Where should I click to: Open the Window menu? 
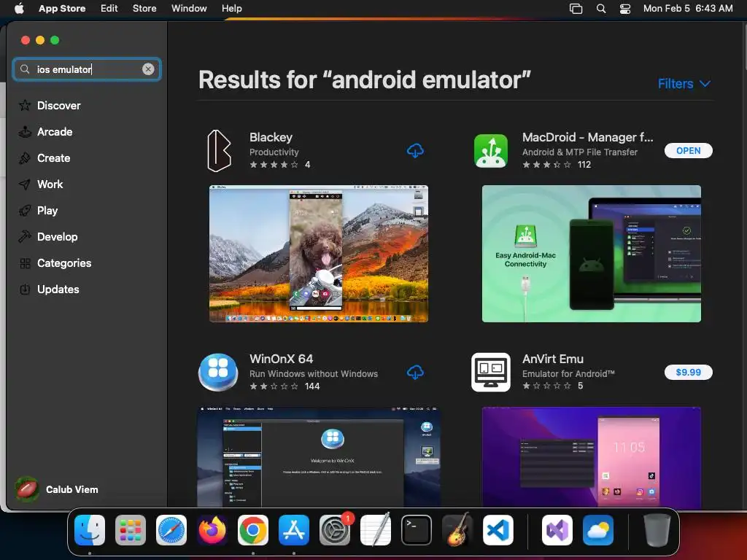pyautogui.click(x=189, y=8)
